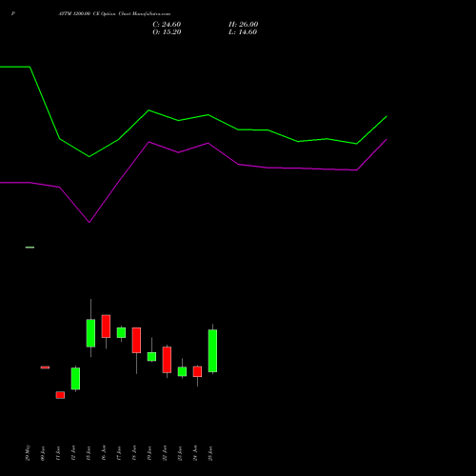This screenshot has width=476, height=476.
Task: Select the small green candlestick for 19 Jun
Action: 151,357
